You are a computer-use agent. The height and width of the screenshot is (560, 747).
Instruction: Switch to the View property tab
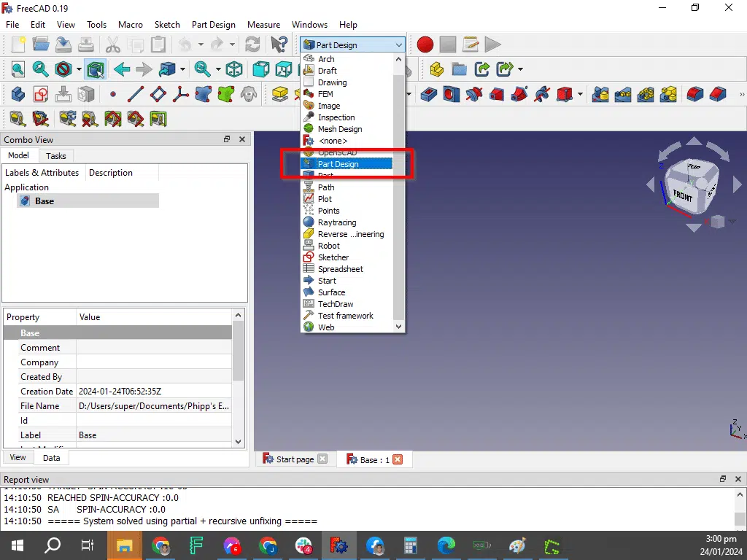pos(18,457)
